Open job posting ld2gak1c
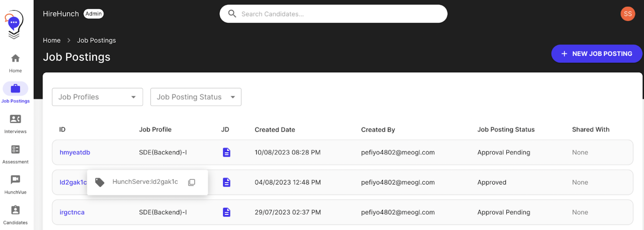Screen dimensions: 644x230 point(73,183)
